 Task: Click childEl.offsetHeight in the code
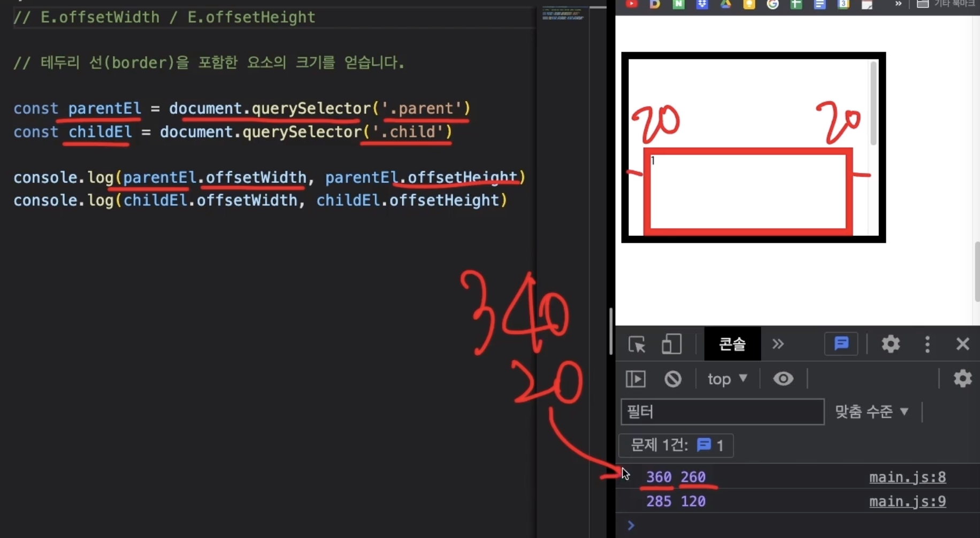point(408,201)
